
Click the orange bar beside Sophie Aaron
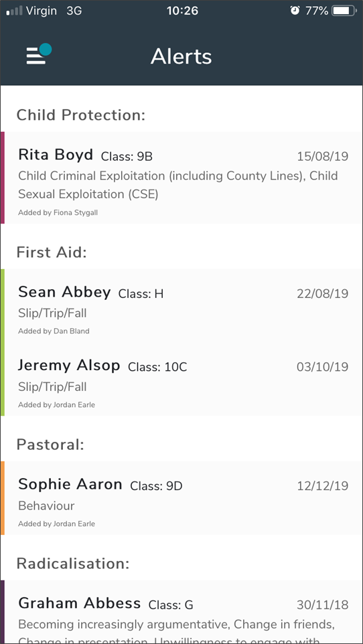click(x=3, y=498)
